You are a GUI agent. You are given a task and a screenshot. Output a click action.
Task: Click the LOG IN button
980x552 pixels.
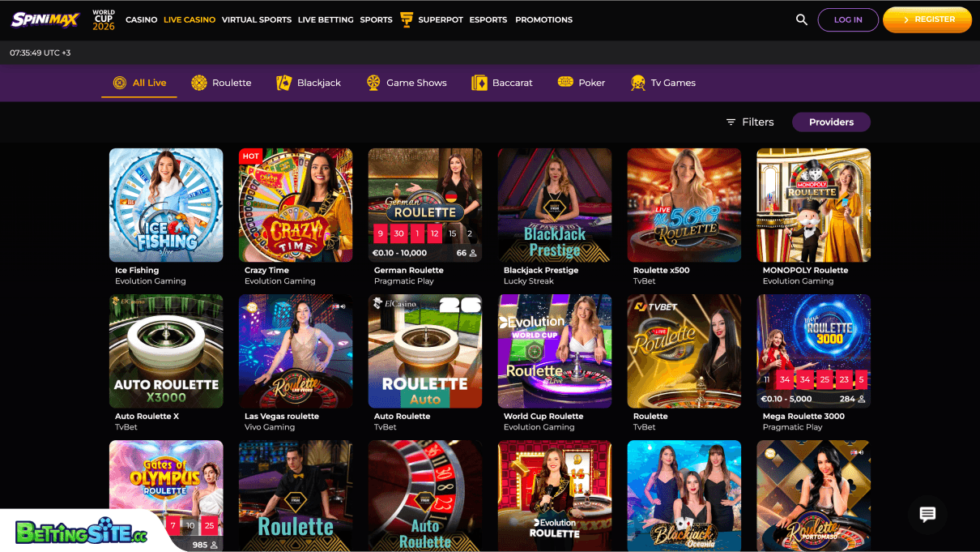click(848, 19)
